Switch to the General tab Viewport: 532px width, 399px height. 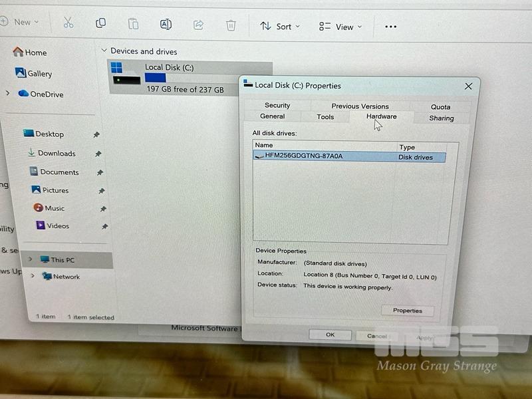273,116
